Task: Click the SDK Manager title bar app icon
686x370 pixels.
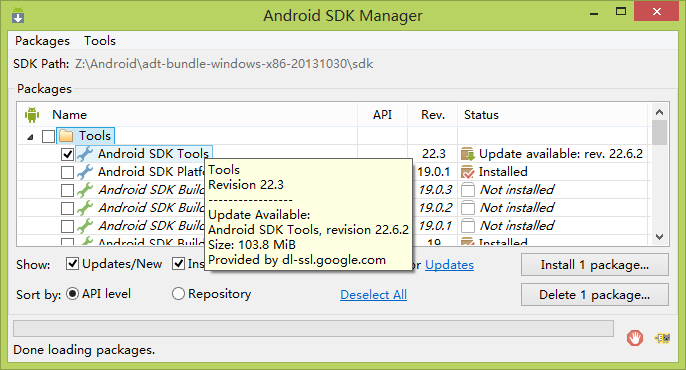Action: tap(18, 15)
